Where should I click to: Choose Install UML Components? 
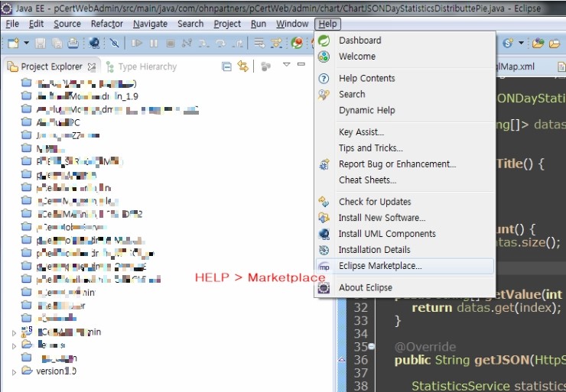pos(405,234)
